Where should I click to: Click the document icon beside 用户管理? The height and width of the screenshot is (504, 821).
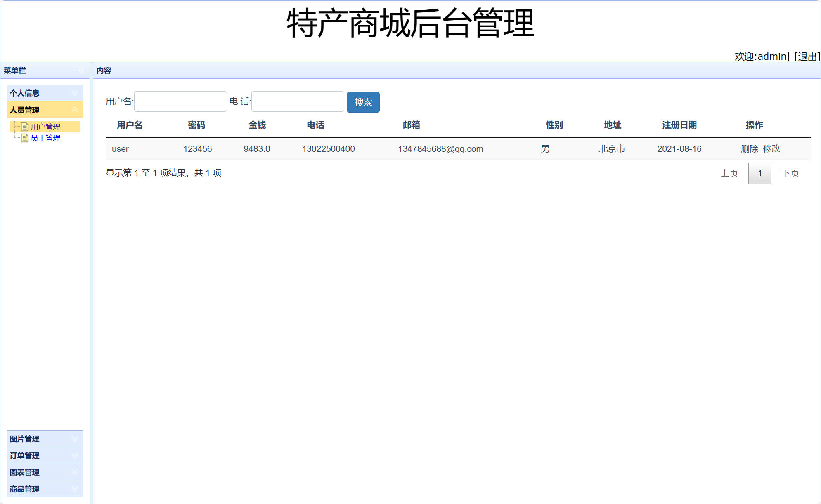[25, 127]
